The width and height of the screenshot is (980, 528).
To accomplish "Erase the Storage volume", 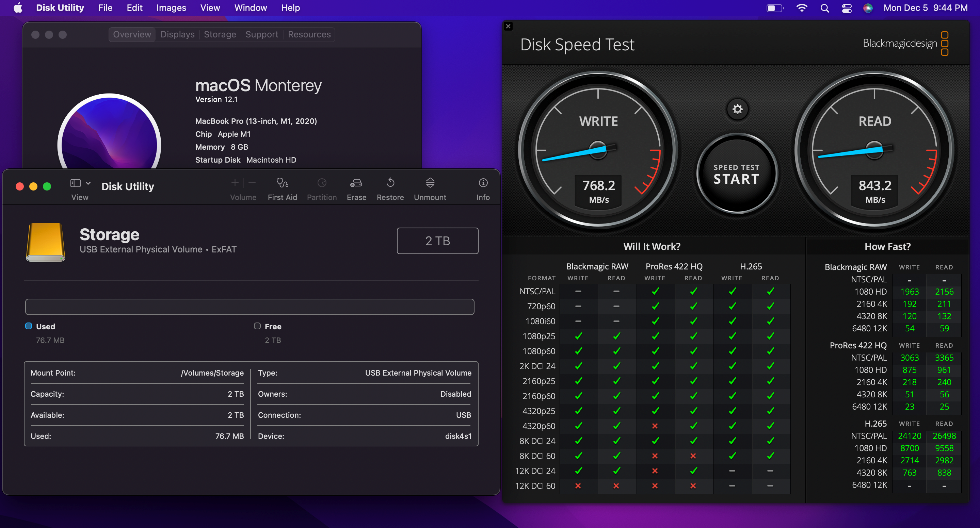I will (x=356, y=189).
